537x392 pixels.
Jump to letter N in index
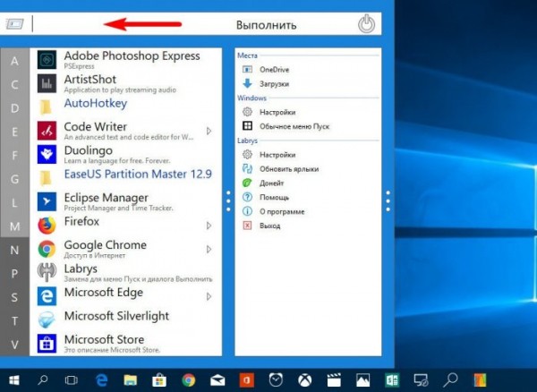tap(14, 250)
